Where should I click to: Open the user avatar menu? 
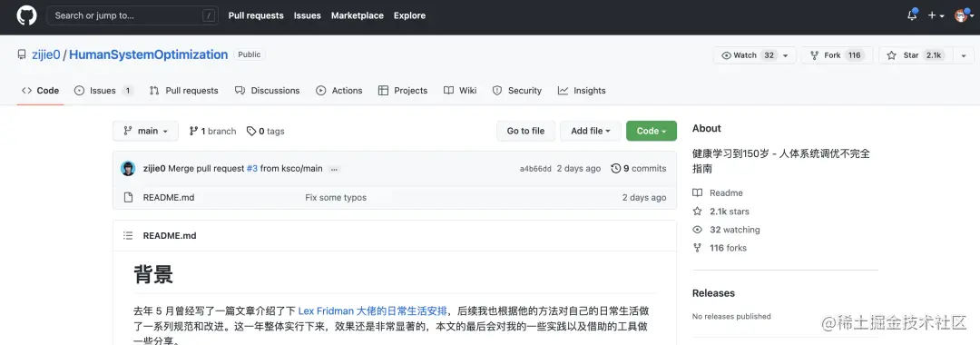click(965, 15)
